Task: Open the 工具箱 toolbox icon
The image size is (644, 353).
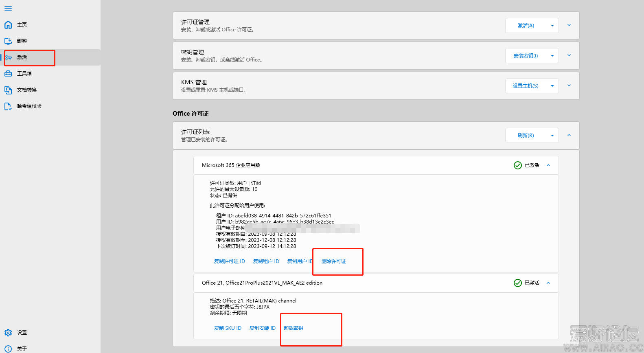Action: pyautogui.click(x=8, y=74)
